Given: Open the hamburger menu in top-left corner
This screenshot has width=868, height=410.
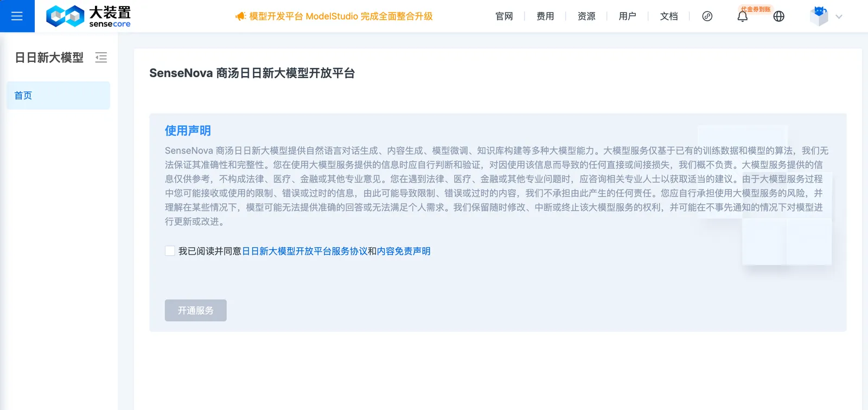Looking at the screenshot, I should pos(17,16).
